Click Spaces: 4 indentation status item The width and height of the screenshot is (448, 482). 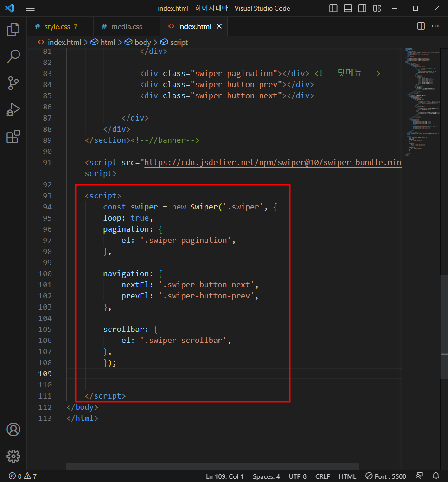[x=266, y=476]
